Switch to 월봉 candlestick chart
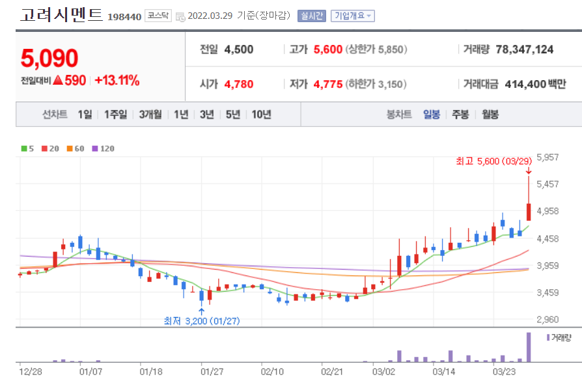The image size is (582, 392). pyautogui.click(x=490, y=115)
